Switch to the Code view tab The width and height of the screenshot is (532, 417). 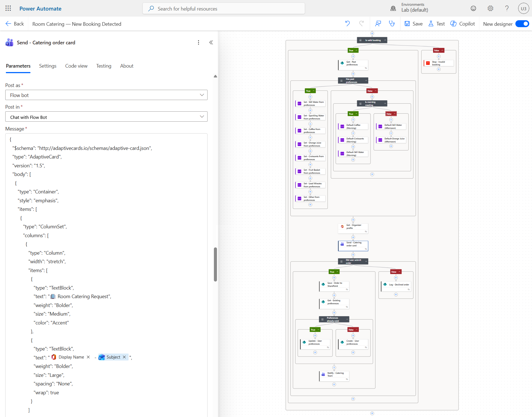(76, 66)
